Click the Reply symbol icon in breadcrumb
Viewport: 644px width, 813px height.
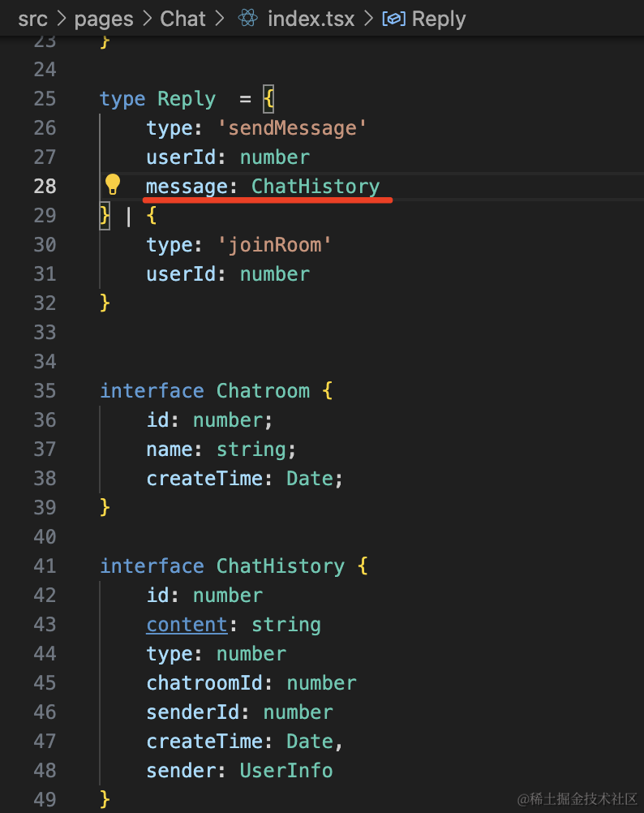tap(393, 18)
